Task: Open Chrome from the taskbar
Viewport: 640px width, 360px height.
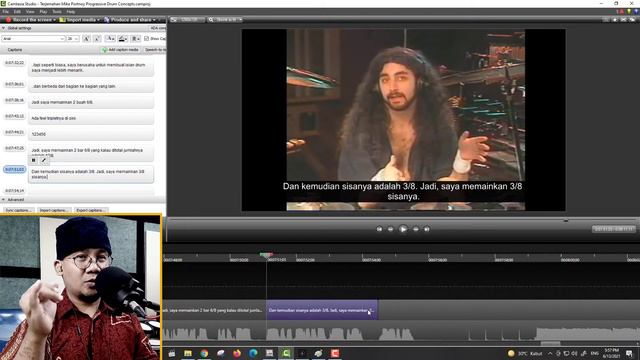Action: [x=204, y=353]
